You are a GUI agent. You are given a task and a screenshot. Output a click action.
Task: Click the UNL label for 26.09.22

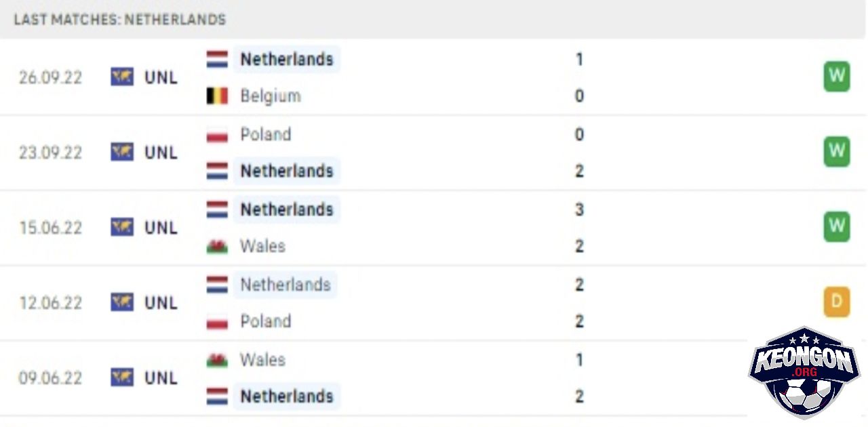click(161, 77)
